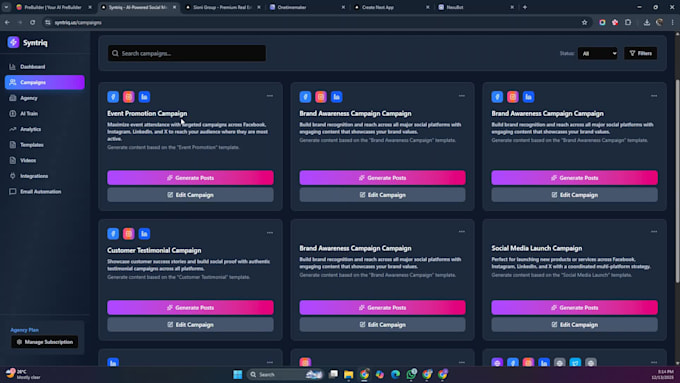This screenshot has height=383, width=680.
Task: Click the Event Promotion Campaign title
Action: tap(147, 113)
